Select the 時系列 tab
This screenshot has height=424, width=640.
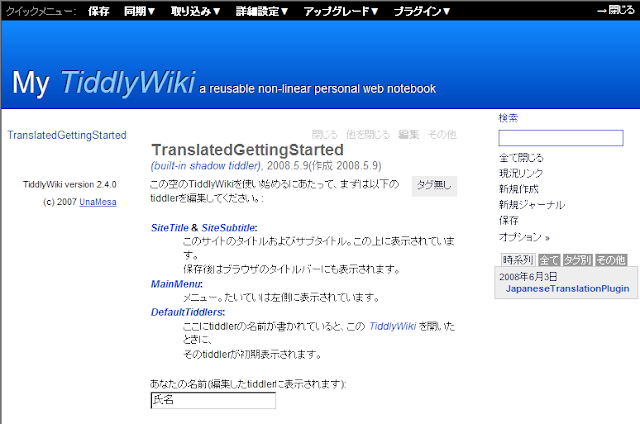pos(518,260)
